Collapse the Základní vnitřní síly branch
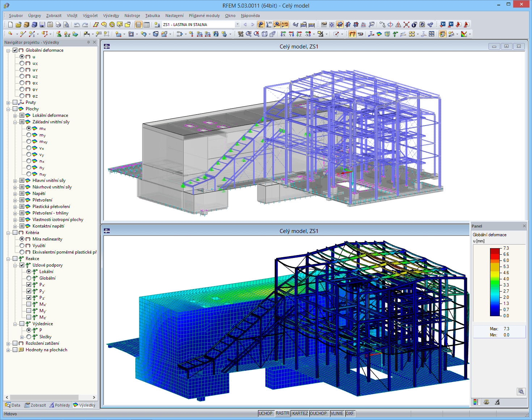 coord(15,122)
